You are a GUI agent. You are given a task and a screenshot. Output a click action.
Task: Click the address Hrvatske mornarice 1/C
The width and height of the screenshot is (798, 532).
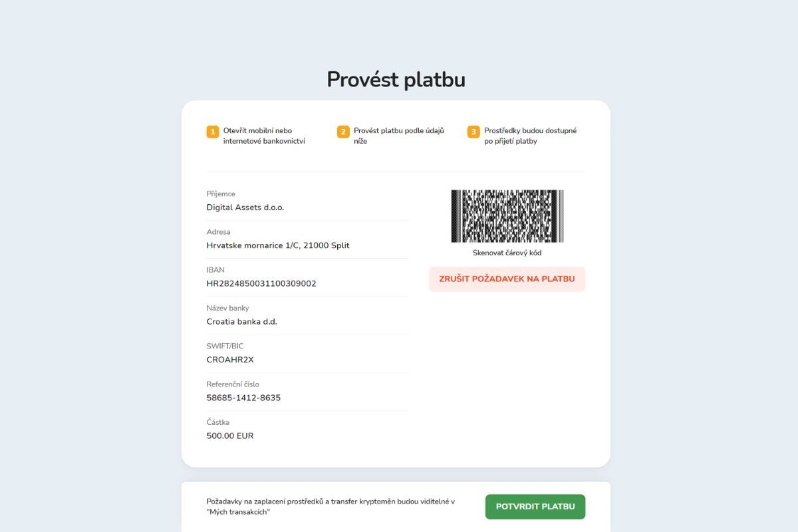coord(278,245)
